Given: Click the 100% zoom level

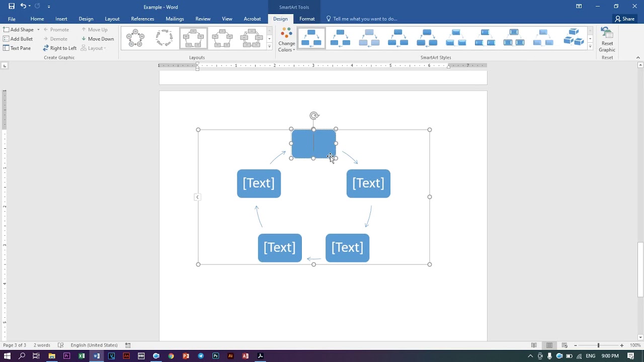Looking at the screenshot, I should (x=635, y=345).
